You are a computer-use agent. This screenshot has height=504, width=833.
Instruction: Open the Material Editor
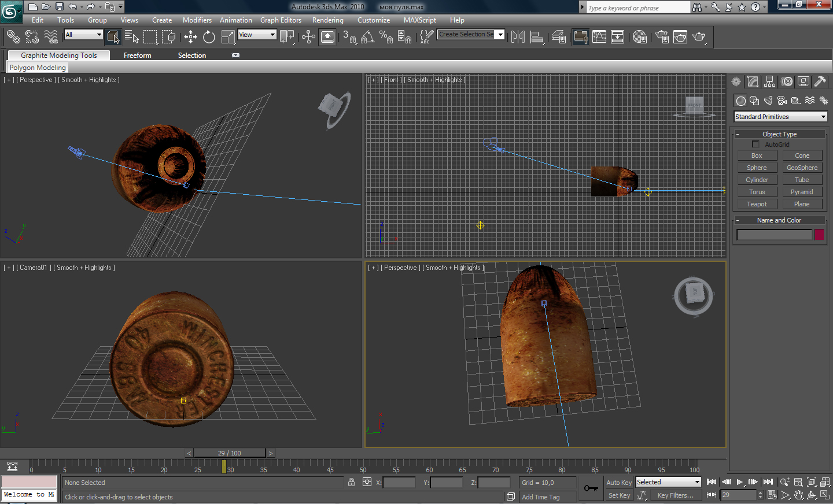click(x=639, y=37)
